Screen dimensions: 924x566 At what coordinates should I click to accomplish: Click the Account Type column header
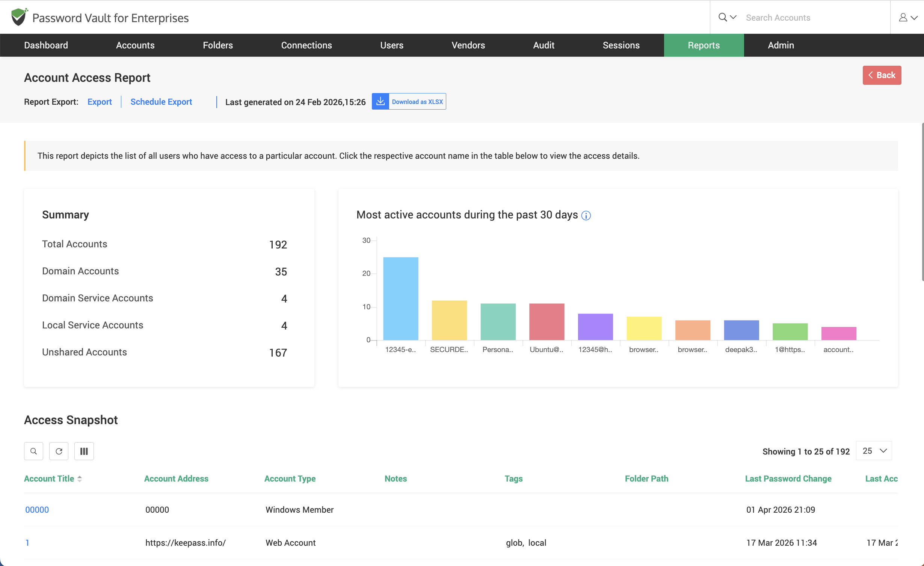coord(290,479)
